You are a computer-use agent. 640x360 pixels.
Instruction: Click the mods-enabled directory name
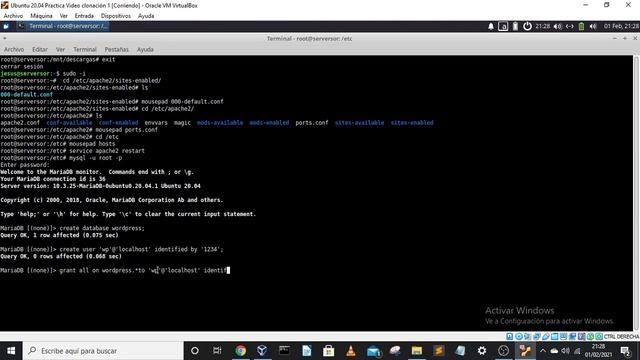pos(269,122)
